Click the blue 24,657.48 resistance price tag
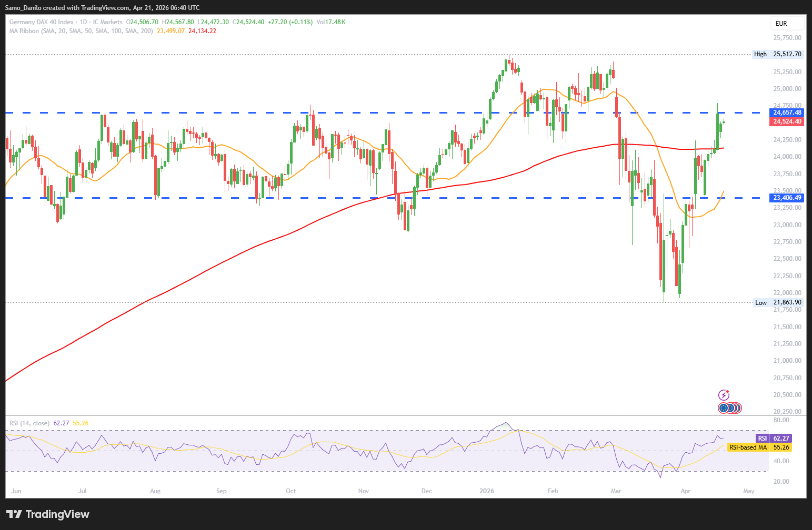The height and width of the screenshot is (530, 812). 787,113
